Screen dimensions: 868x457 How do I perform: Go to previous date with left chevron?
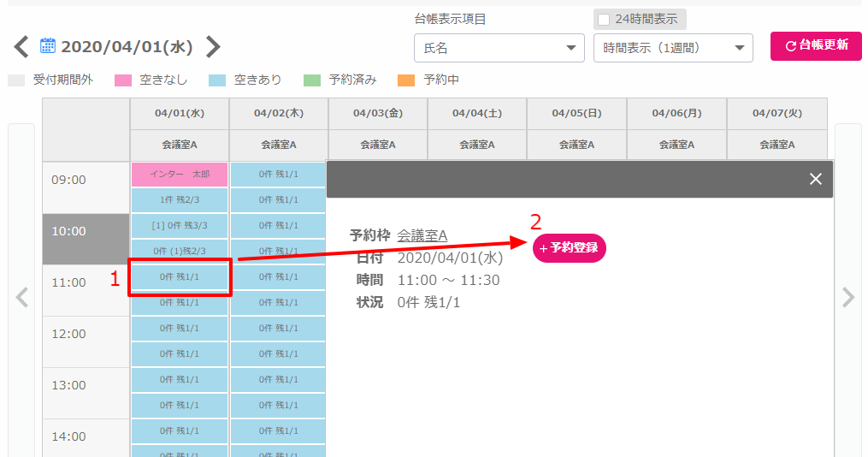click(21, 47)
